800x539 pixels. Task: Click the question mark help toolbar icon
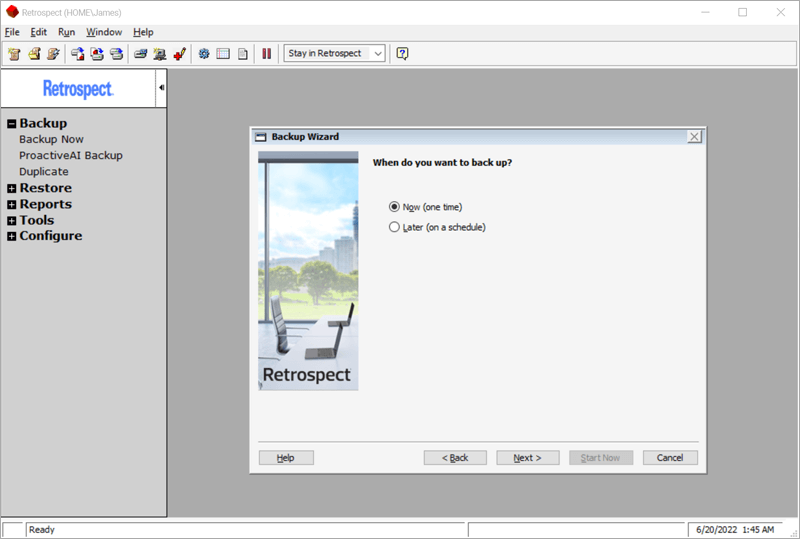(402, 54)
